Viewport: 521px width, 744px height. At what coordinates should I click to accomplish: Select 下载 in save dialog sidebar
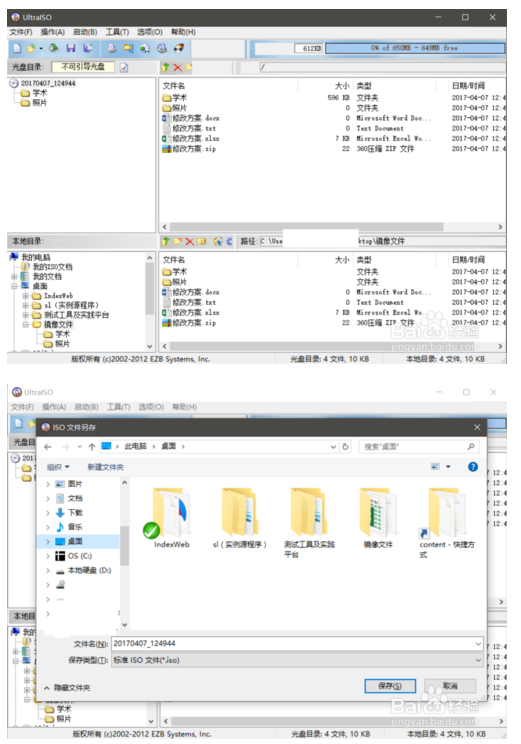click(x=75, y=512)
